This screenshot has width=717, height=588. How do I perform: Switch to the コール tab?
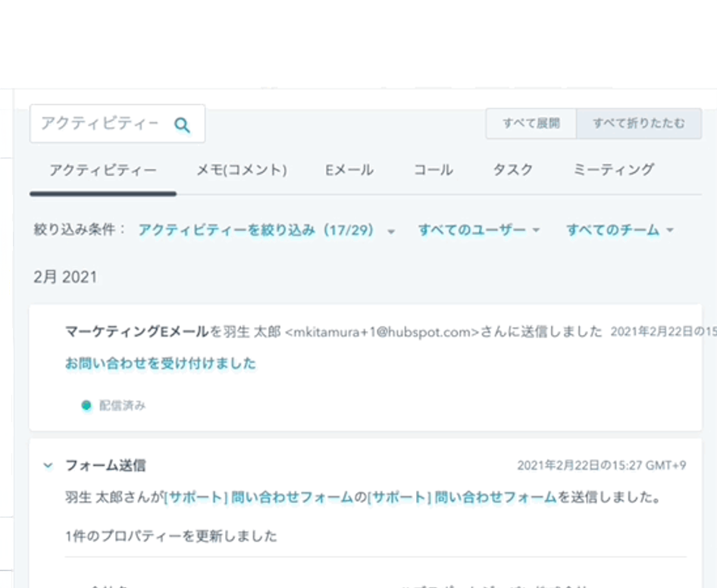click(433, 170)
